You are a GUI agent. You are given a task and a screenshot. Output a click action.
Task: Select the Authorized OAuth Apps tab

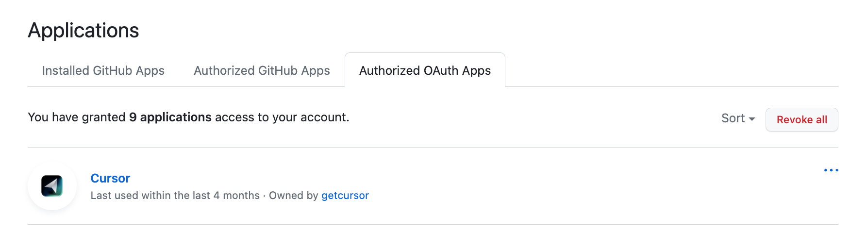[425, 71]
